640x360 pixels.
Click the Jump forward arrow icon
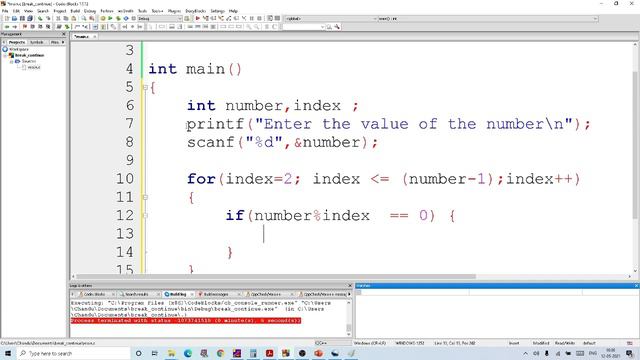click(15, 27)
